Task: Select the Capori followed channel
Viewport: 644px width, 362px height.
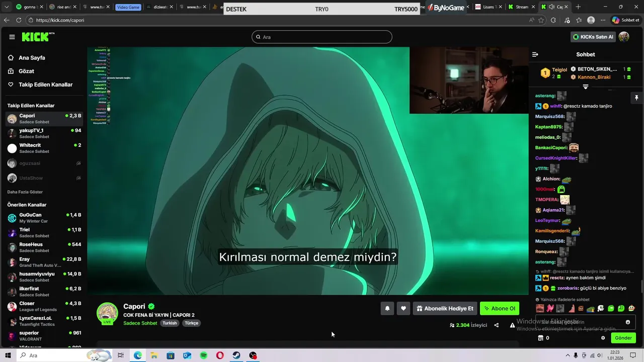Action: coord(44,119)
